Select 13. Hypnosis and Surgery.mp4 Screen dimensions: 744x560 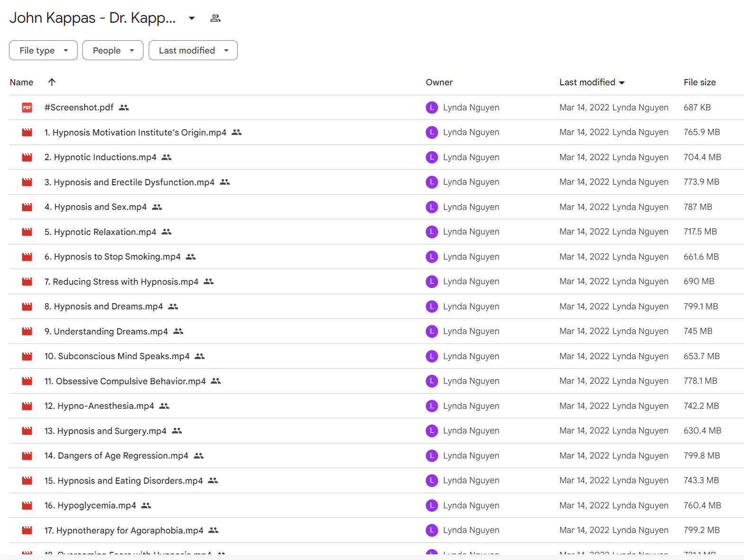(106, 431)
